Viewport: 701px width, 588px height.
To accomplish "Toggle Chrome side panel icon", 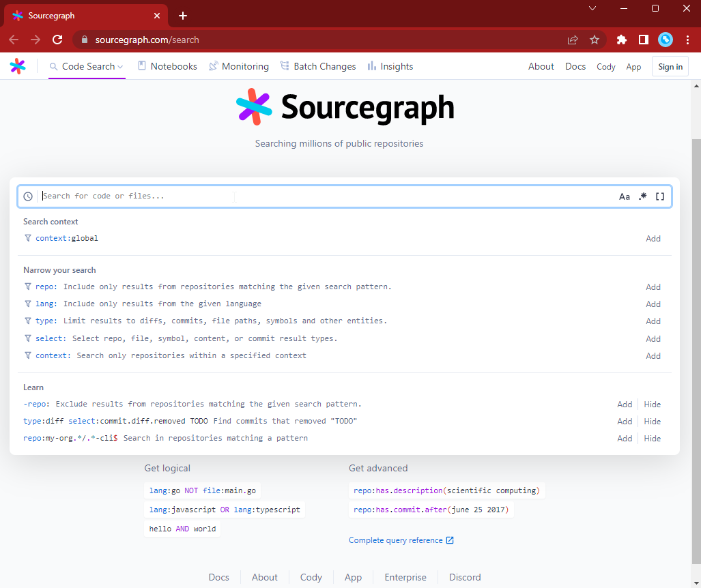I will point(644,40).
